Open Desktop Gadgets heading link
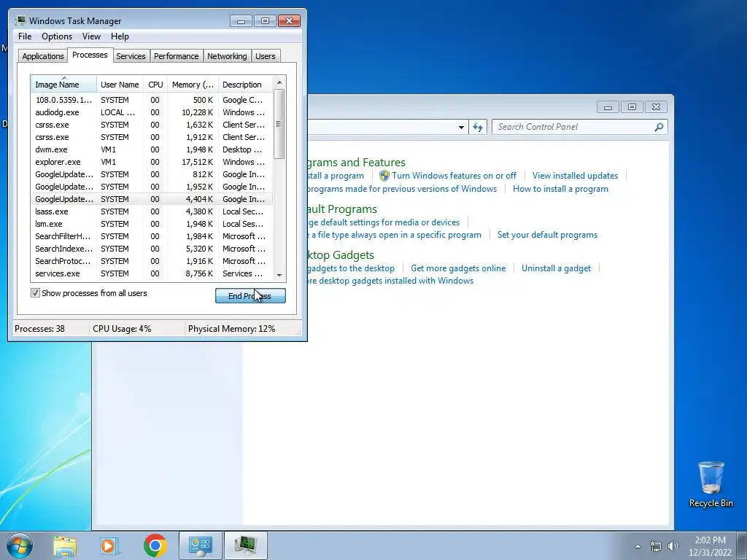This screenshot has height=560, width=747. click(x=341, y=254)
